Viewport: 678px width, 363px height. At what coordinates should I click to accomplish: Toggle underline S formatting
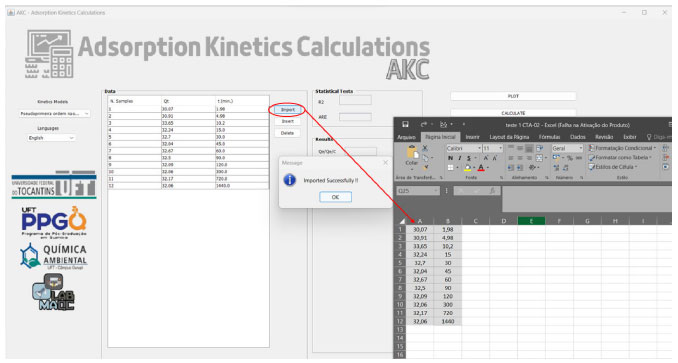pos(468,158)
